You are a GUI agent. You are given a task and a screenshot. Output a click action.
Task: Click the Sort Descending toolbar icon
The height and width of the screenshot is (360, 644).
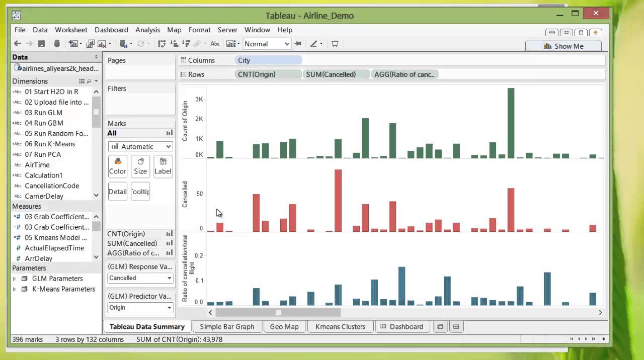pyautogui.click(x=186, y=44)
